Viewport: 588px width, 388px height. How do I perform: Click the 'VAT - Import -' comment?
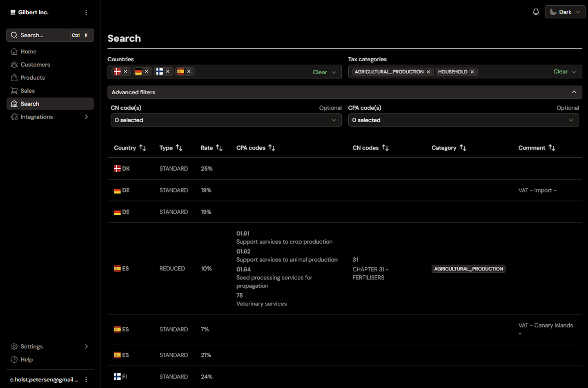[537, 190]
